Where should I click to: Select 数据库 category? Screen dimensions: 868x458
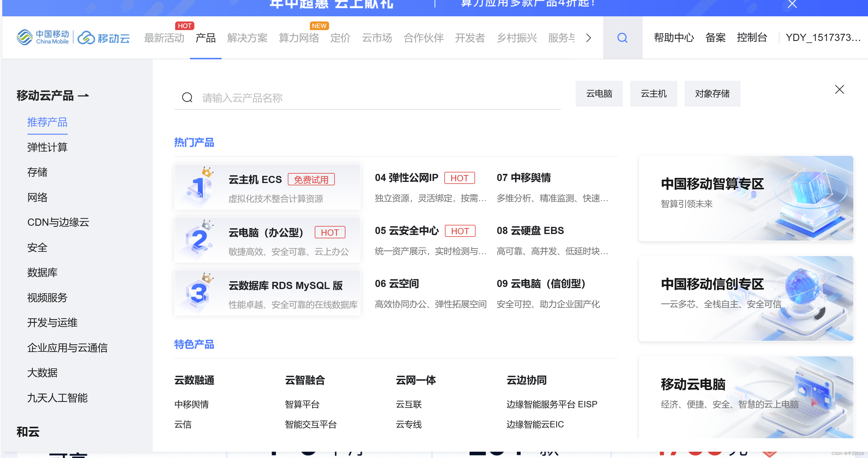pyautogui.click(x=42, y=272)
